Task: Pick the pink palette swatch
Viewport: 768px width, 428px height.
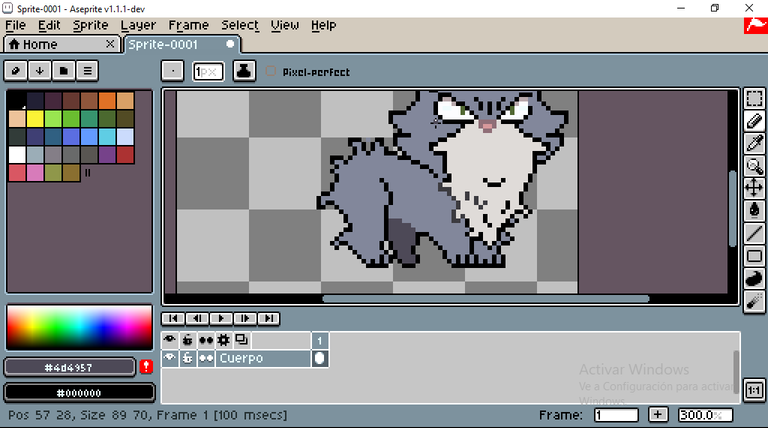Action: coord(35,173)
